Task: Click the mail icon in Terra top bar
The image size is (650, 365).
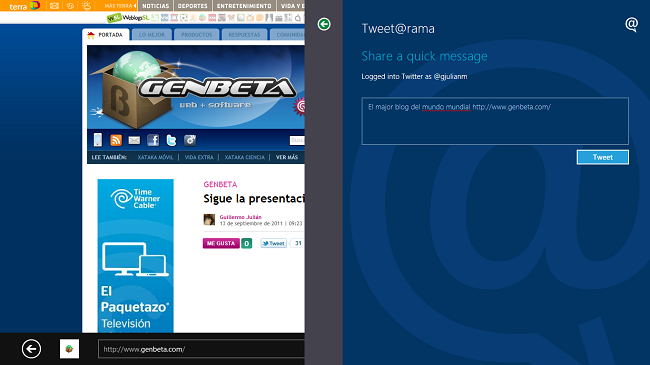Action: coord(54,6)
